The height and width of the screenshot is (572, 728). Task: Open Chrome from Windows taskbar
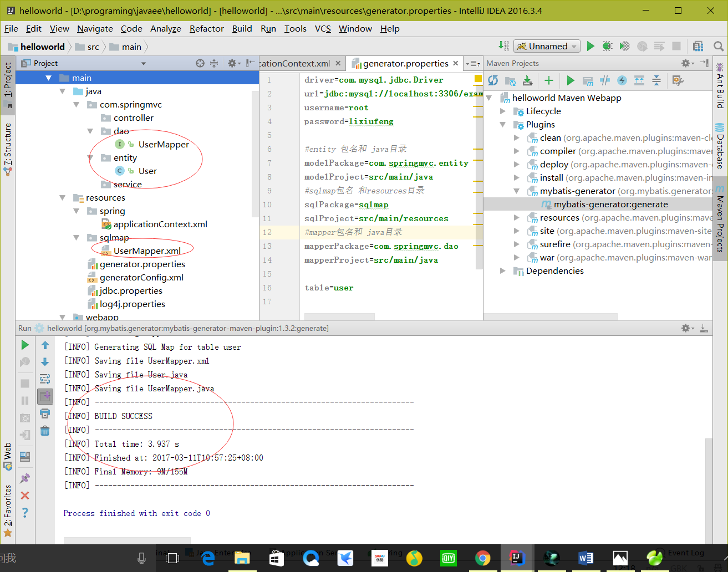tap(482, 558)
